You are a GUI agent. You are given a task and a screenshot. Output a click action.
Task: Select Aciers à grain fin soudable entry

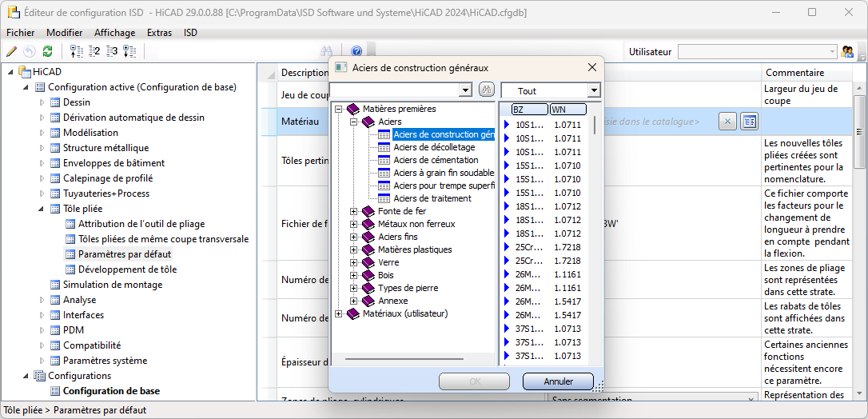point(444,173)
